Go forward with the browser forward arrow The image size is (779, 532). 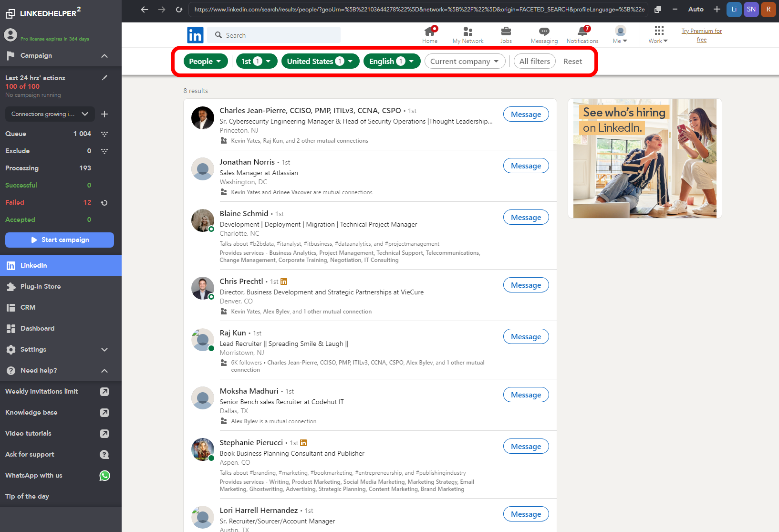pyautogui.click(x=162, y=10)
